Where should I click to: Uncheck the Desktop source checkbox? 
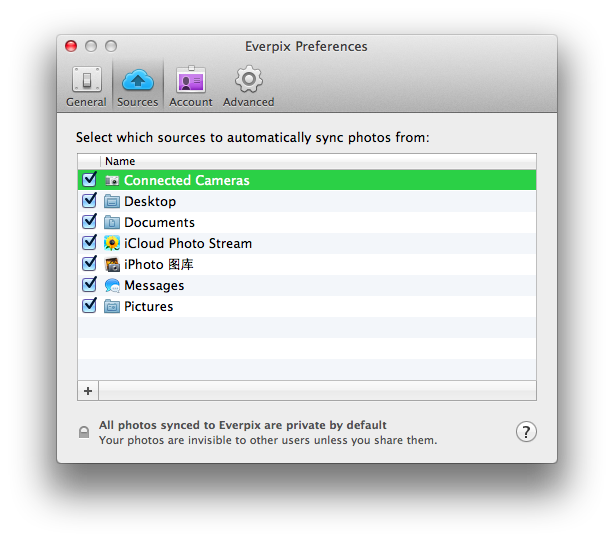(x=89, y=201)
